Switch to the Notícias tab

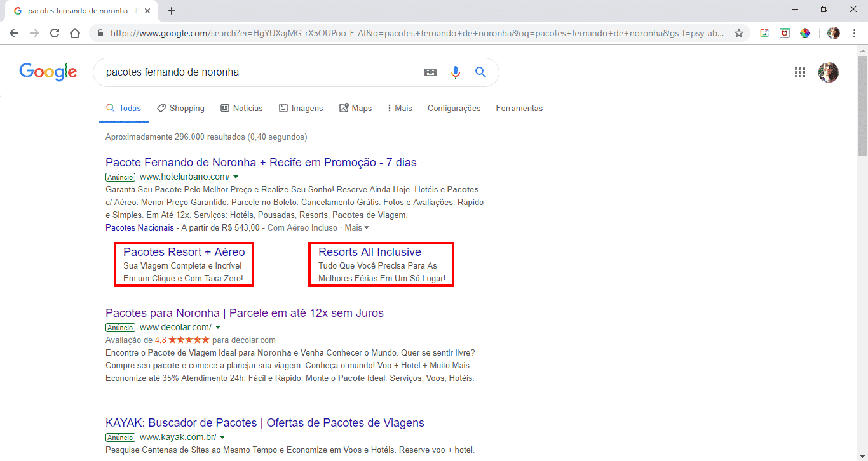[x=241, y=109]
